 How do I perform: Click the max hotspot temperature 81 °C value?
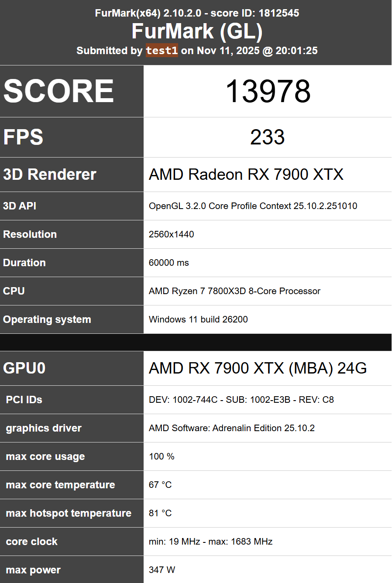point(160,513)
